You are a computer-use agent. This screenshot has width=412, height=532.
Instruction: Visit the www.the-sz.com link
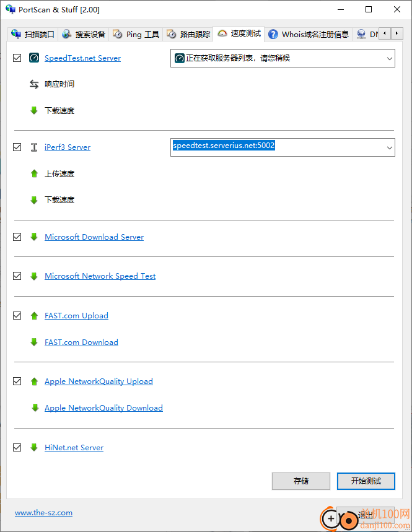[x=43, y=513]
